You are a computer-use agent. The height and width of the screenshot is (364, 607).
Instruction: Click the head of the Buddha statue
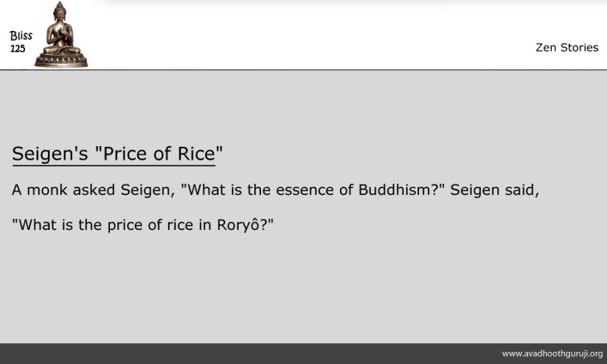click(x=61, y=11)
